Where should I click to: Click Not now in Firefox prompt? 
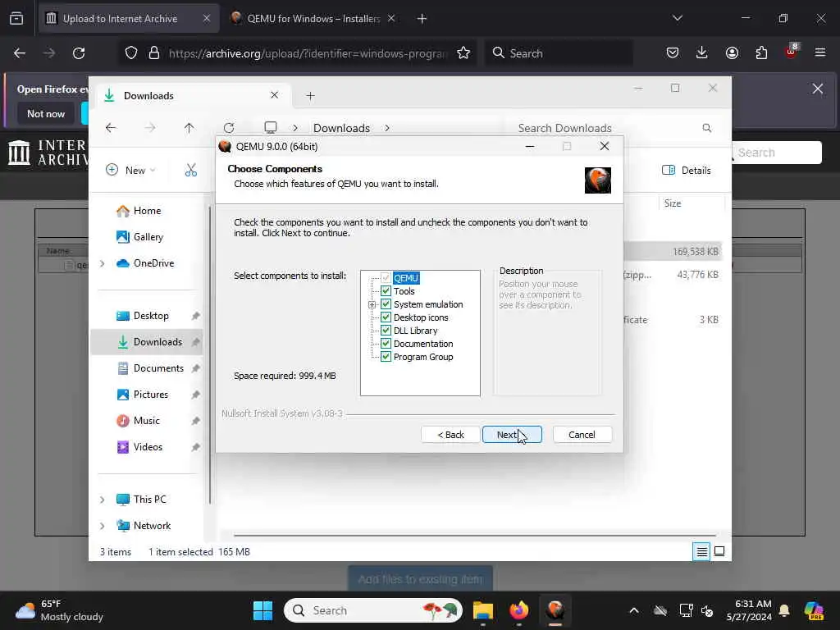tap(46, 113)
